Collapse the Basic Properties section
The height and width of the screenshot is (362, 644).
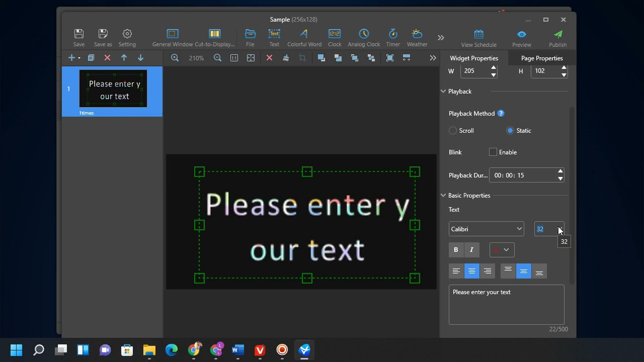[x=443, y=196]
